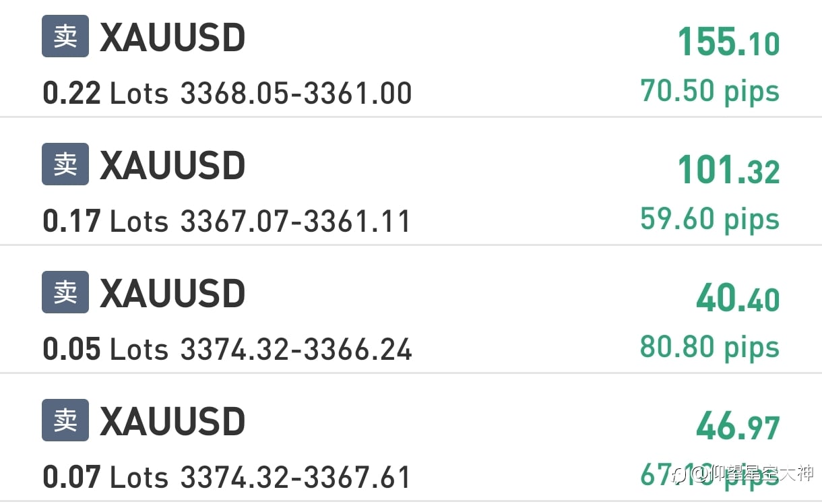Tap the sell badge on the 0.22 lots trade

tap(65, 36)
